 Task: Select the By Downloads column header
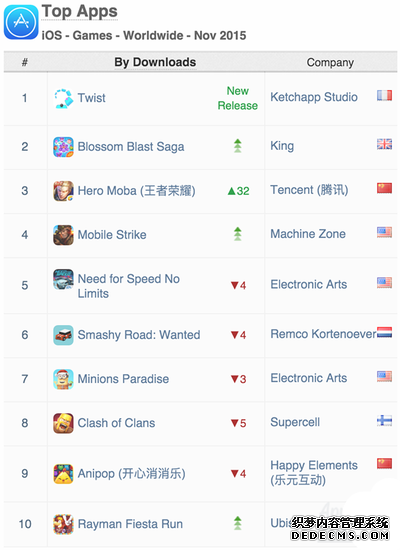click(x=155, y=62)
